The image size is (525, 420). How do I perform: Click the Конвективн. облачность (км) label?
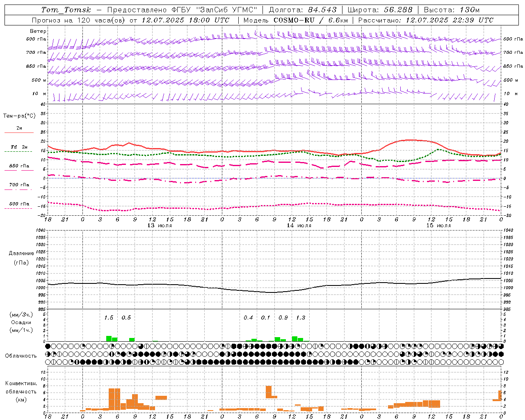coord(21,391)
